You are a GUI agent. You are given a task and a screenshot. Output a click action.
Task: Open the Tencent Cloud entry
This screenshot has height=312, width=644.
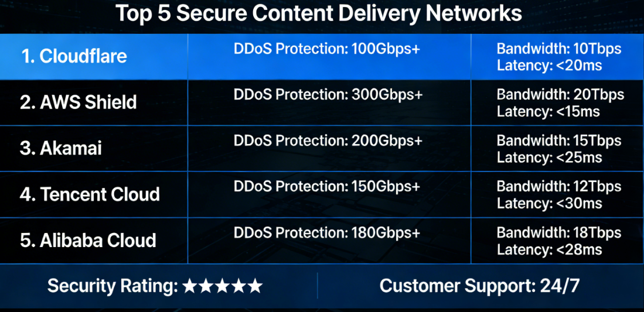(x=90, y=194)
